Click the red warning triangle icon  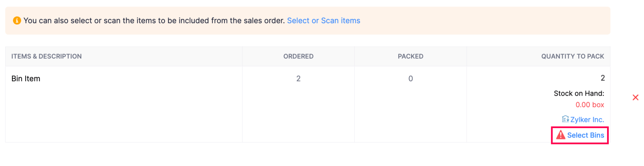pyautogui.click(x=561, y=135)
